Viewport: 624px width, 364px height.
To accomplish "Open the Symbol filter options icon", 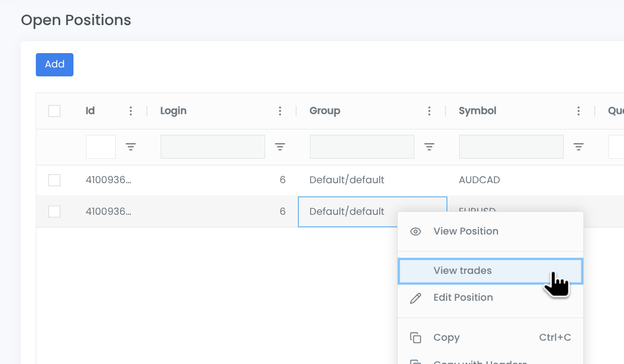I will 578,147.
